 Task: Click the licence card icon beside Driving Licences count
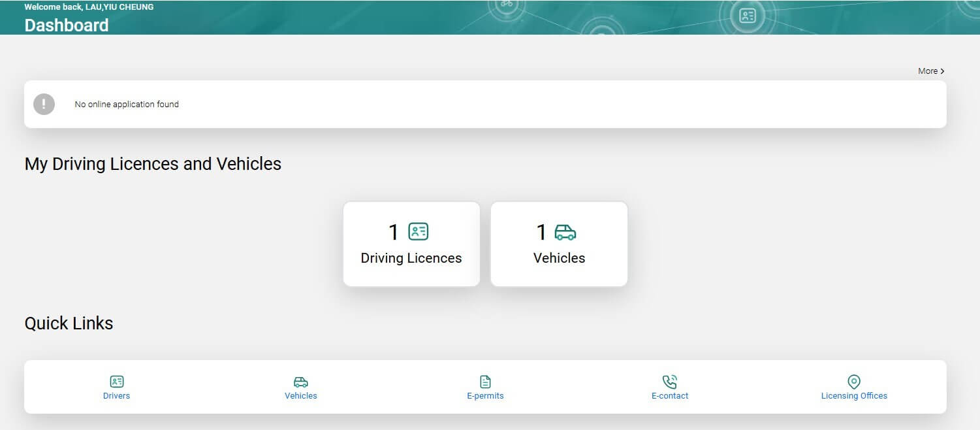pyautogui.click(x=419, y=231)
